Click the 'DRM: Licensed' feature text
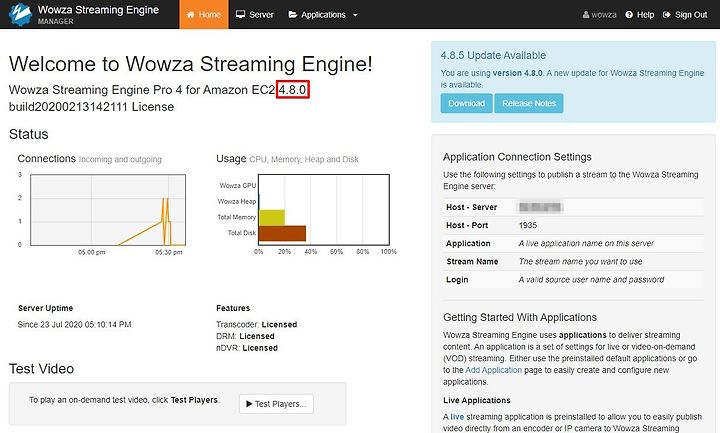 (245, 336)
